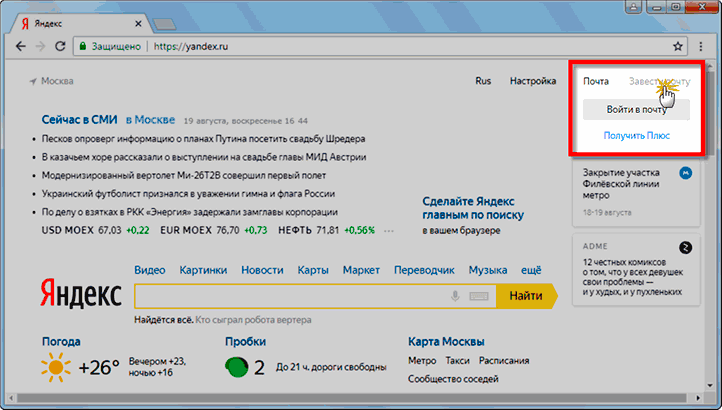Open news about Украинский футболист
The width and height of the screenshot is (722, 410).
click(188, 194)
